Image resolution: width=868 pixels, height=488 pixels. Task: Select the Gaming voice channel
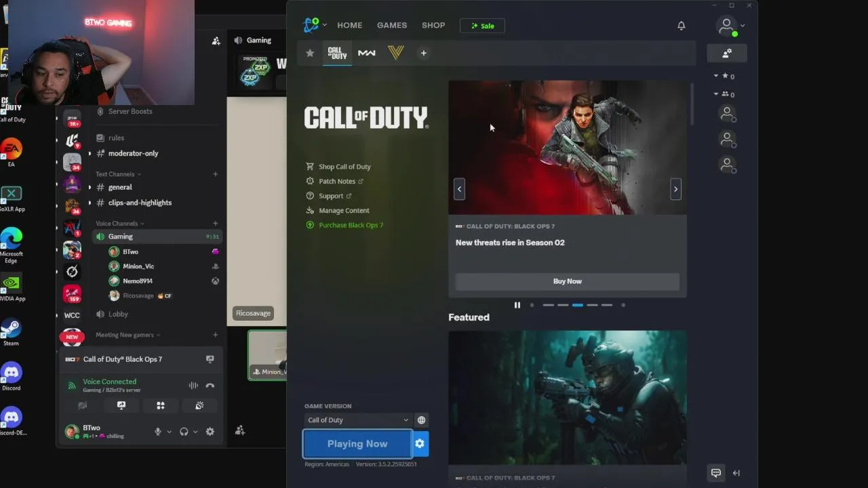click(156, 237)
